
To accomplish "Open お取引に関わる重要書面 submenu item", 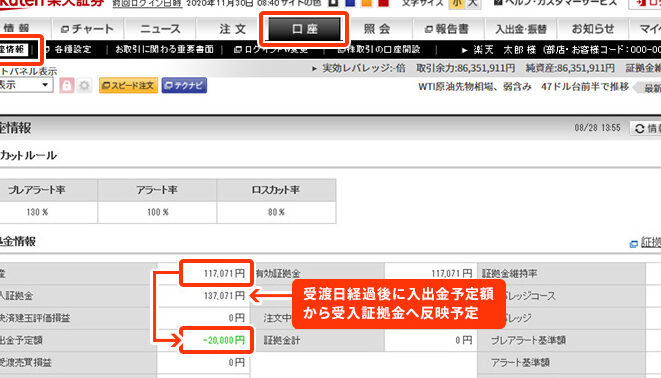I will point(164,49).
